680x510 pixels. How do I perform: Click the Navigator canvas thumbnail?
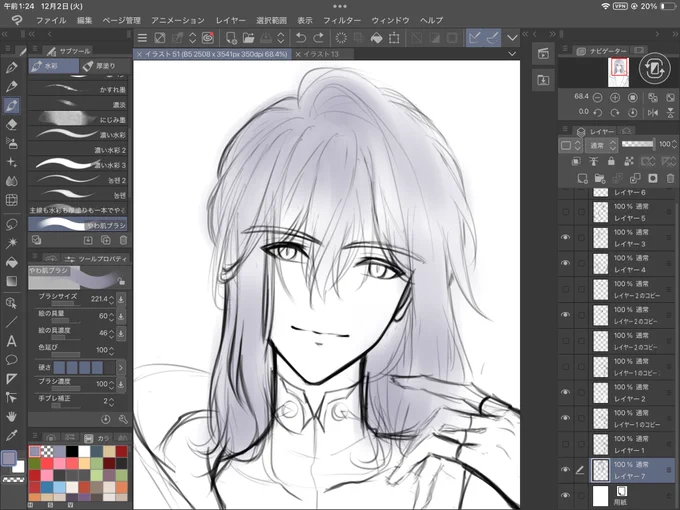point(618,72)
